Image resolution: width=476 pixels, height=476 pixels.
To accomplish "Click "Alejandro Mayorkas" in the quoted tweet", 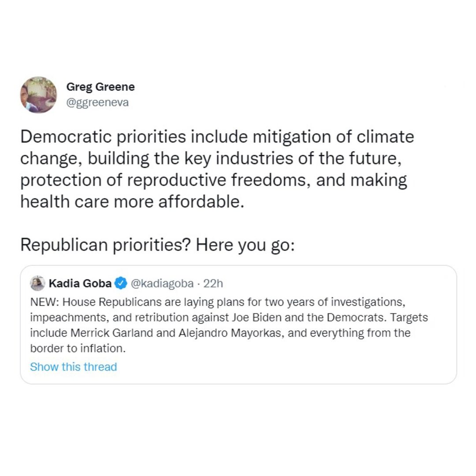I will [233, 332].
